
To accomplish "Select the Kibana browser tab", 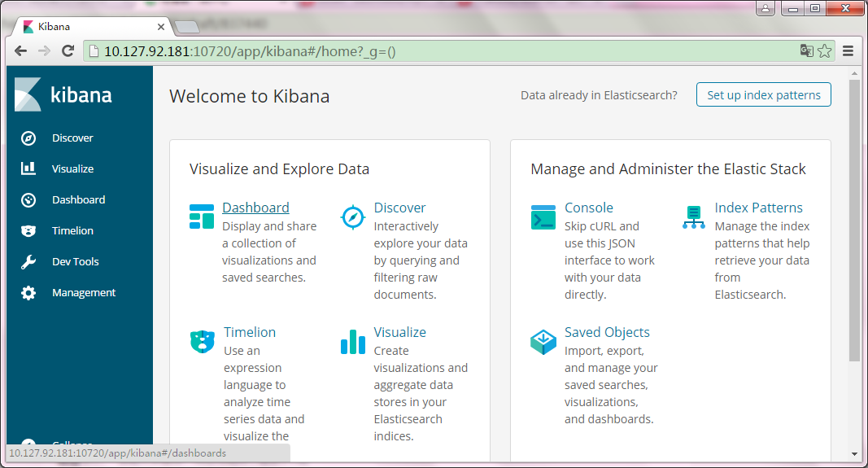I will [x=91, y=27].
